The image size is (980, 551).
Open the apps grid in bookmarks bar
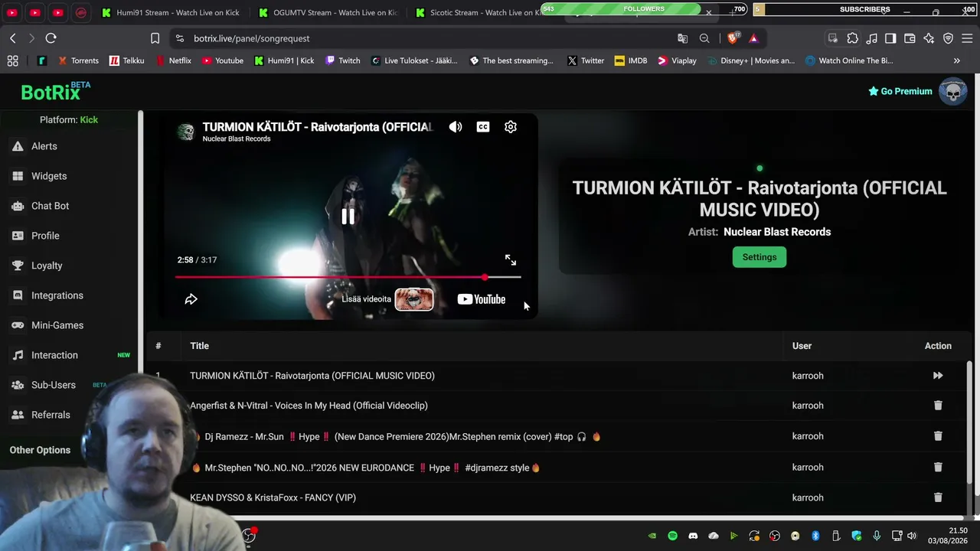point(12,60)
